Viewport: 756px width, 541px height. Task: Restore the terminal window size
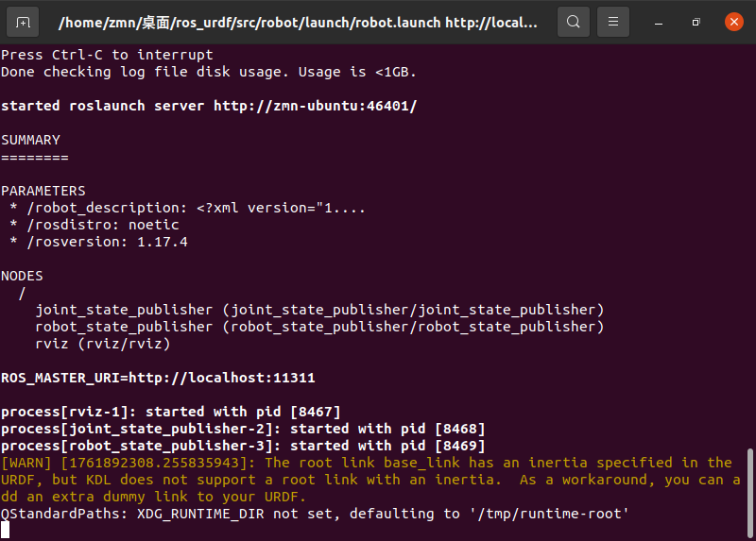point(696,21)
